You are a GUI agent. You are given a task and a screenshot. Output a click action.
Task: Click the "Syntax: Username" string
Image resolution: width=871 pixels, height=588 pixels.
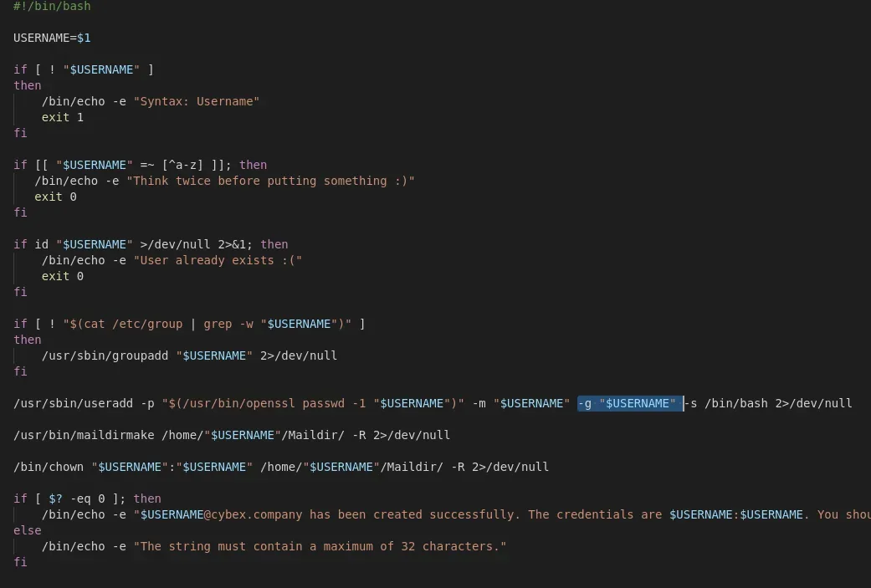[197, 101]
